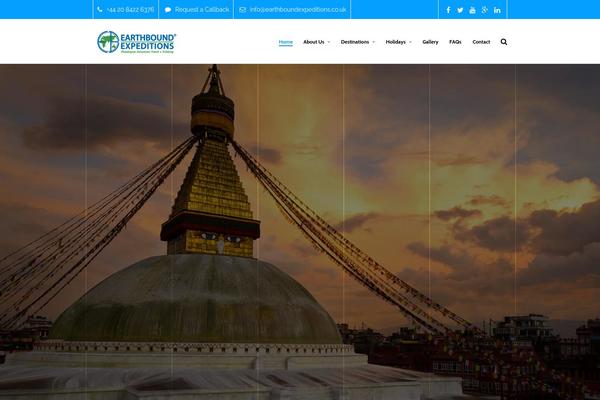Click the search magnifier icon

[x=504, y=42]
